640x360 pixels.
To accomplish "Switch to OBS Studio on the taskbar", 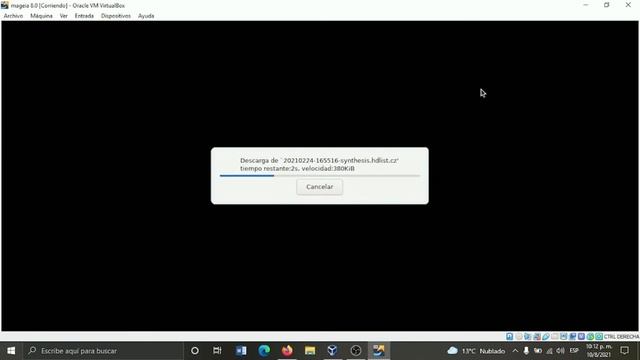I will pyautogui.click(x=356, y=351).
